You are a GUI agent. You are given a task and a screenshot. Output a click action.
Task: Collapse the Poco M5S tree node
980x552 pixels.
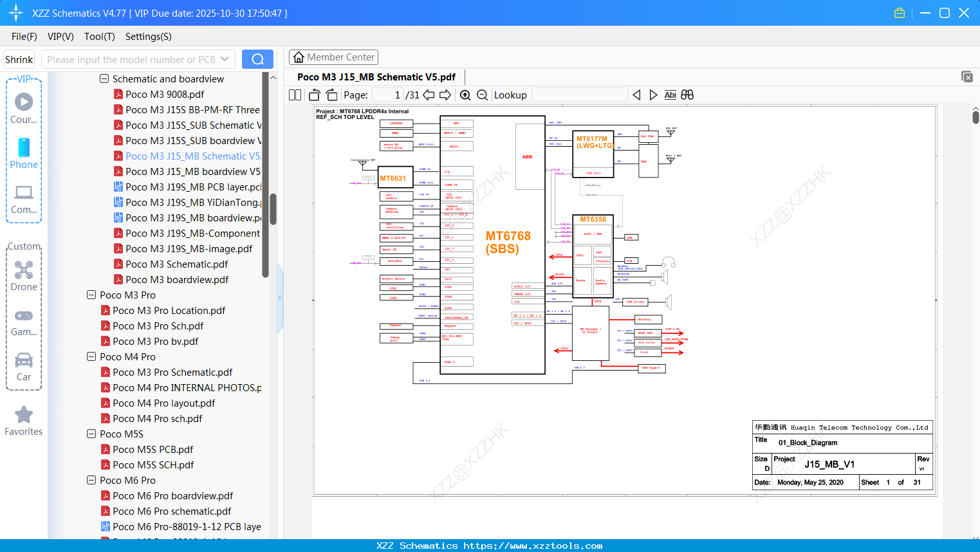click(91, 434)
